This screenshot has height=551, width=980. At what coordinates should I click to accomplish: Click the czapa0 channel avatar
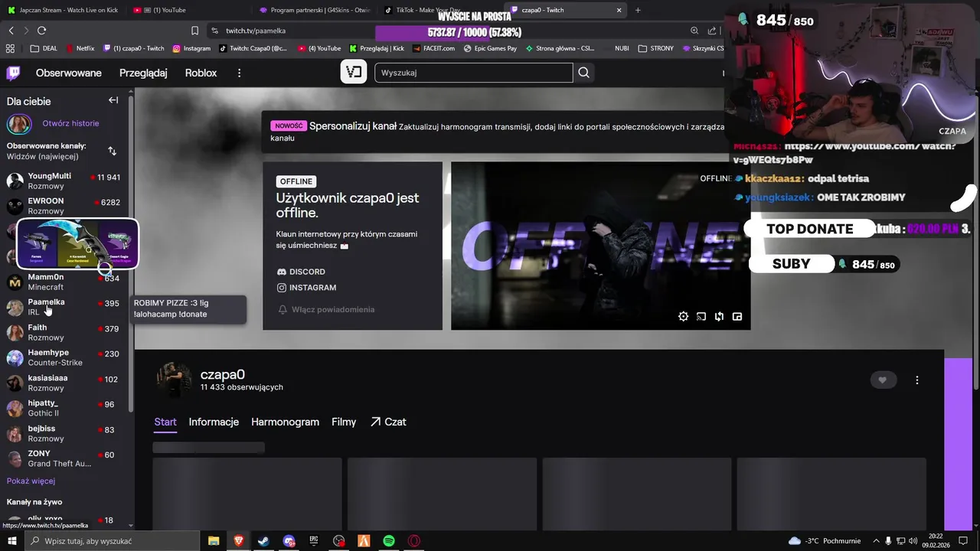point(175,380)
